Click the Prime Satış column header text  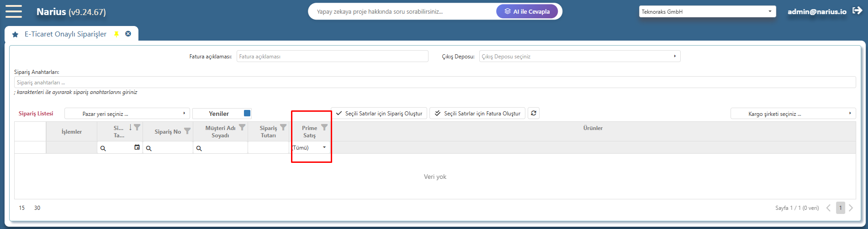pos(310,131)
